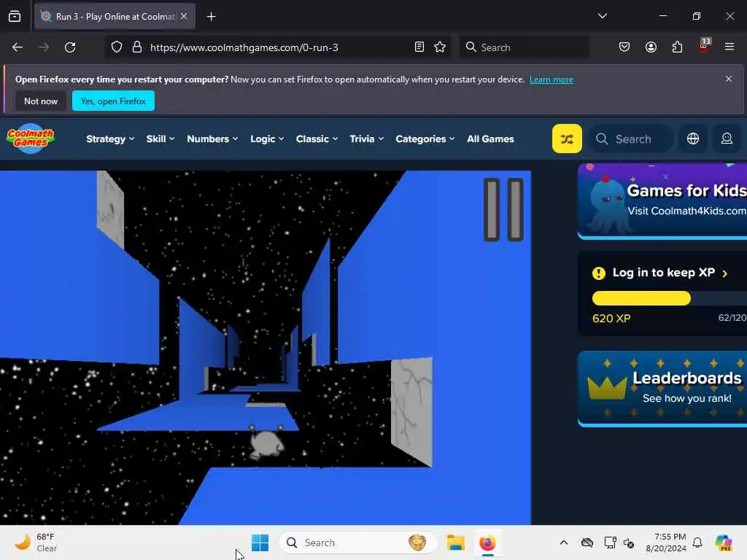Viewport: 747px width, 560px height.
Task: Open a new browser tab
Action: (211, 17)
